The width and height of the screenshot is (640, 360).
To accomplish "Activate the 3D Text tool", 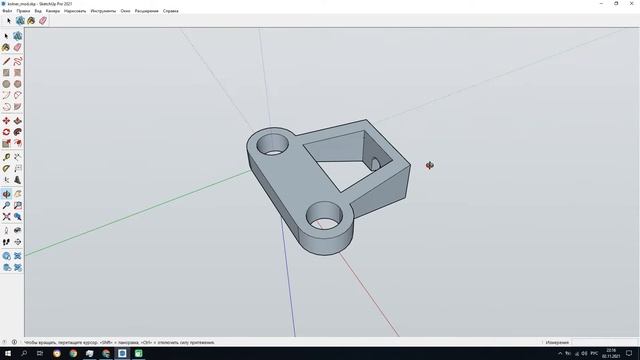I will [18, 180].
